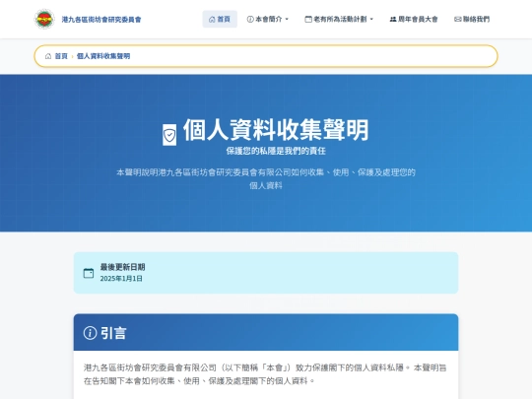532x399 pixels.
Task: Click the 最後更新日期 label
Action: point(122,267)
